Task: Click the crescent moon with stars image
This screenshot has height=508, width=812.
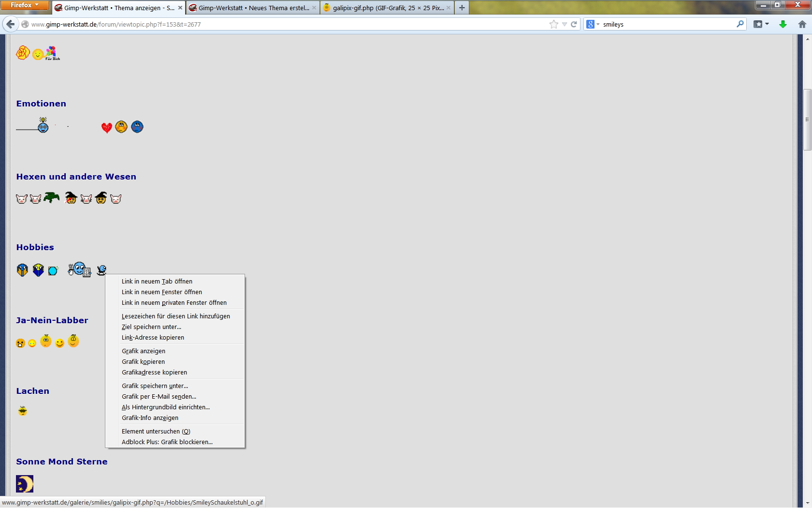Action: [x=25, y=484]
